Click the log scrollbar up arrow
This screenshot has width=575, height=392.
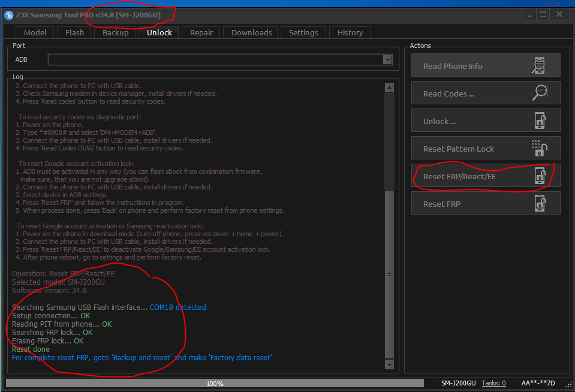point(389,88)
